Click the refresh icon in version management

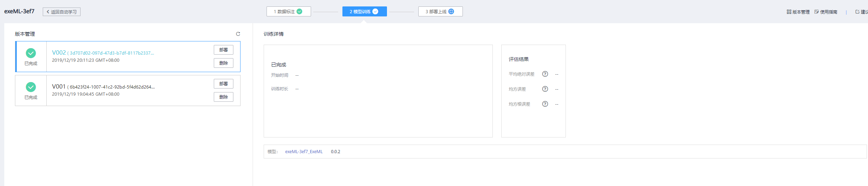[x=238, y=34]
